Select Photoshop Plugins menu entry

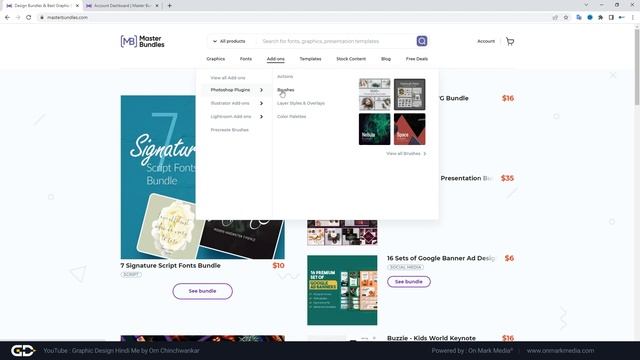click(x=230, y=90)
